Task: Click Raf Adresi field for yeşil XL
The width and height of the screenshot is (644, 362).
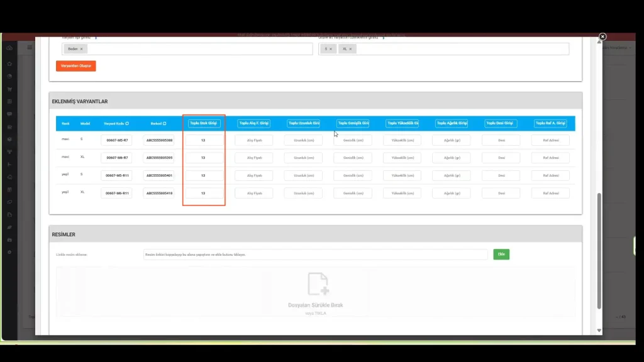Action: pyautogui.click(x=550, y=193)
